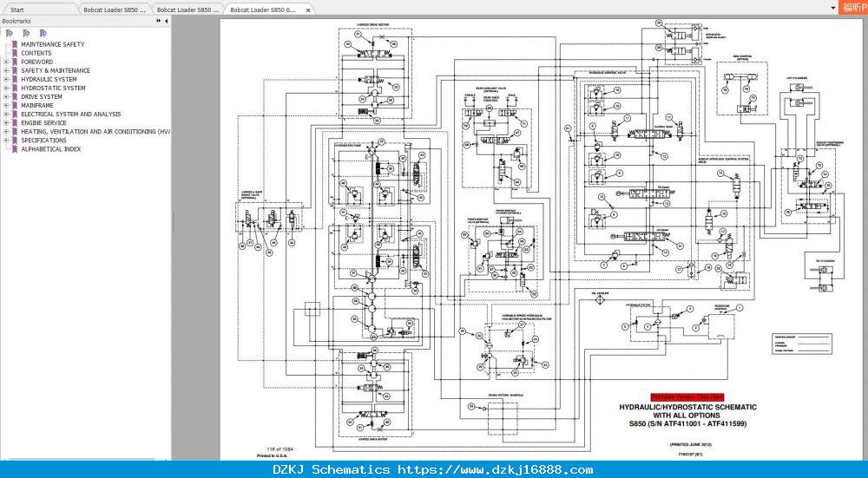Switch to Bobcat Loader S850 tab next to Start

coord(115,10)
